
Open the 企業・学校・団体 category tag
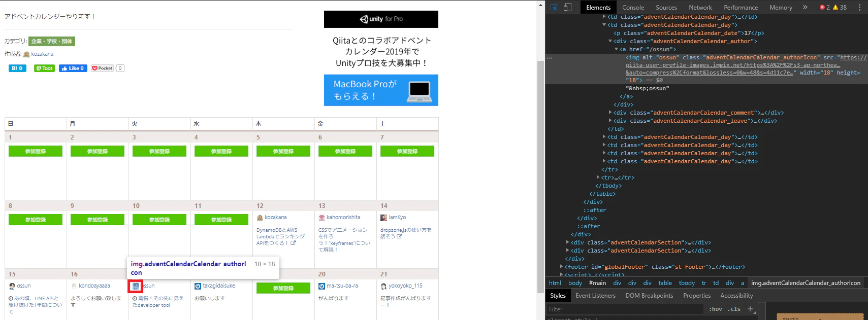point(52,41)
